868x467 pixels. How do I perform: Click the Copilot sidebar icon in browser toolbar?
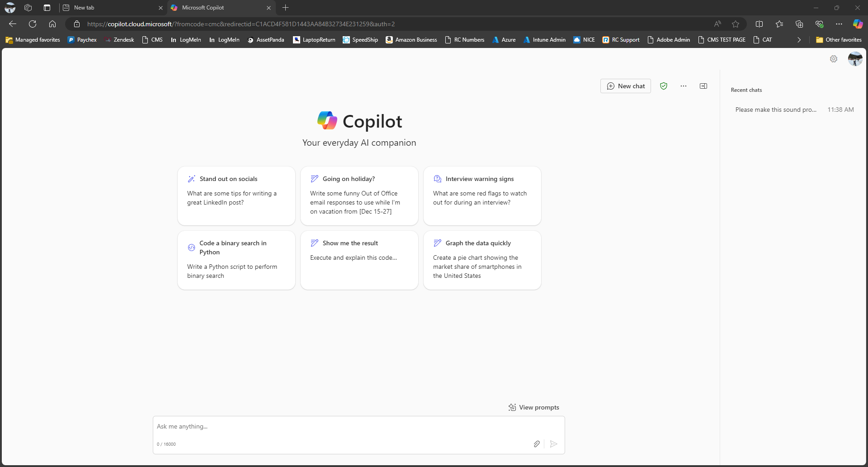click(x=858, y=24)
